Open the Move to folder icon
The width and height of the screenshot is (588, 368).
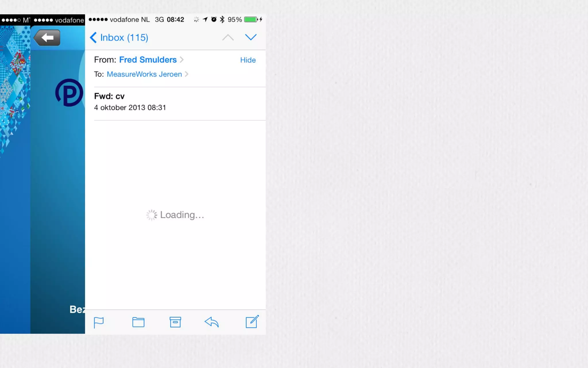tap(138, 322)
